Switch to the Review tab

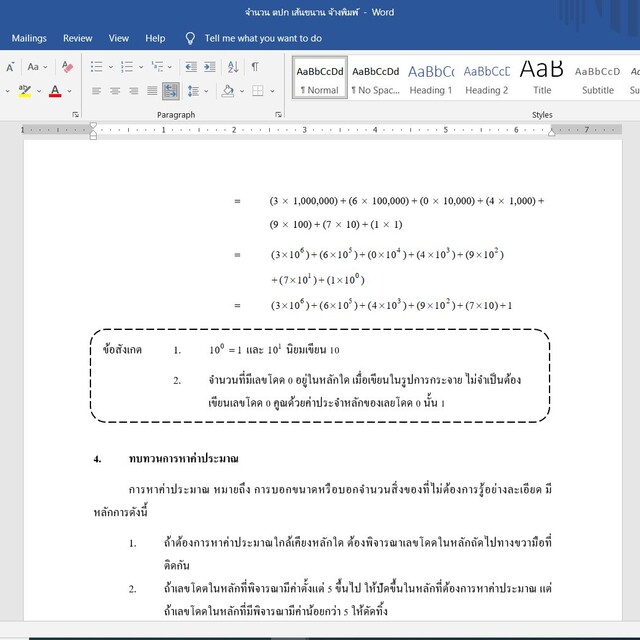(78, 38)
